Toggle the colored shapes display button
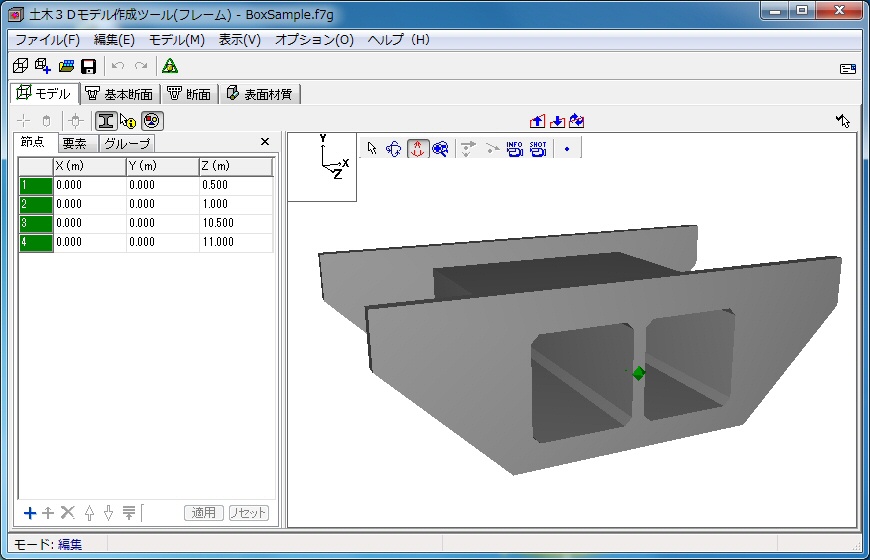The image size is (870, 560). click(152, 120)
